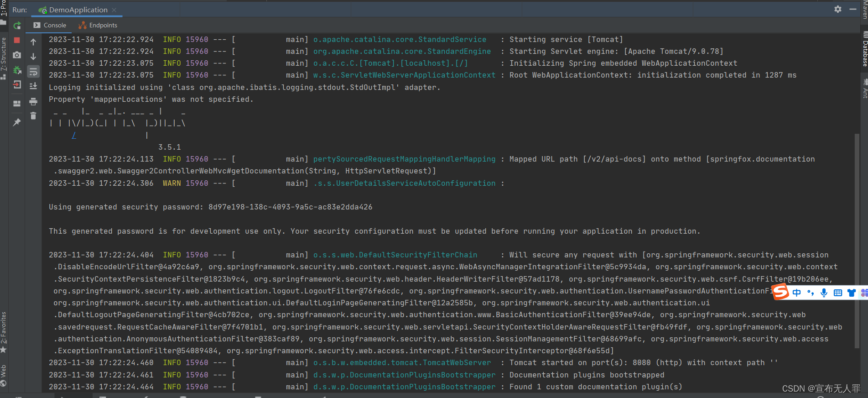The height and width of the screenshot is (398, 868).
Task: Click 'Documentation plugins bootstrapped' message
Action: tap(587, 375)
